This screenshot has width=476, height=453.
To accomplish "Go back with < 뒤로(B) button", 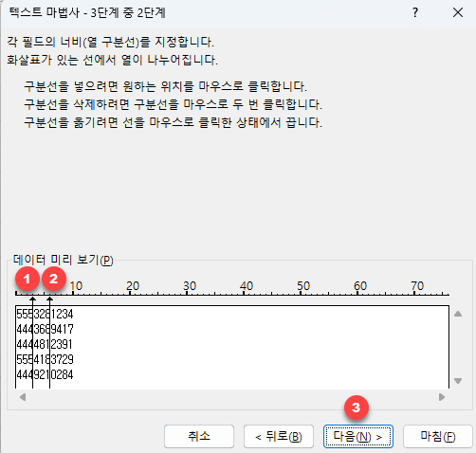I will click(x=279, y=436).
